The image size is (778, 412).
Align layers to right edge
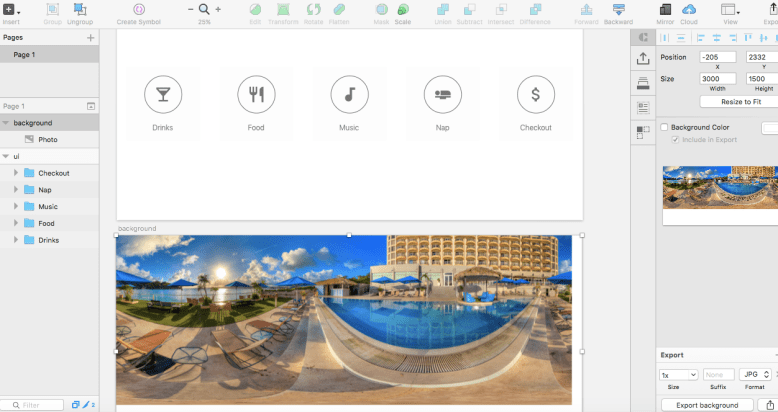pos(732,38)
